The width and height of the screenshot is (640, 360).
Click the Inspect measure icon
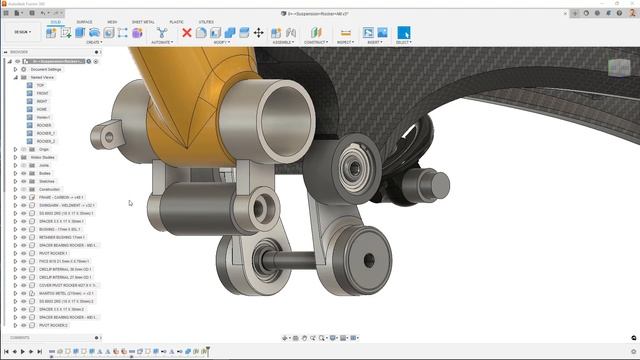click(x=345, y=33)
